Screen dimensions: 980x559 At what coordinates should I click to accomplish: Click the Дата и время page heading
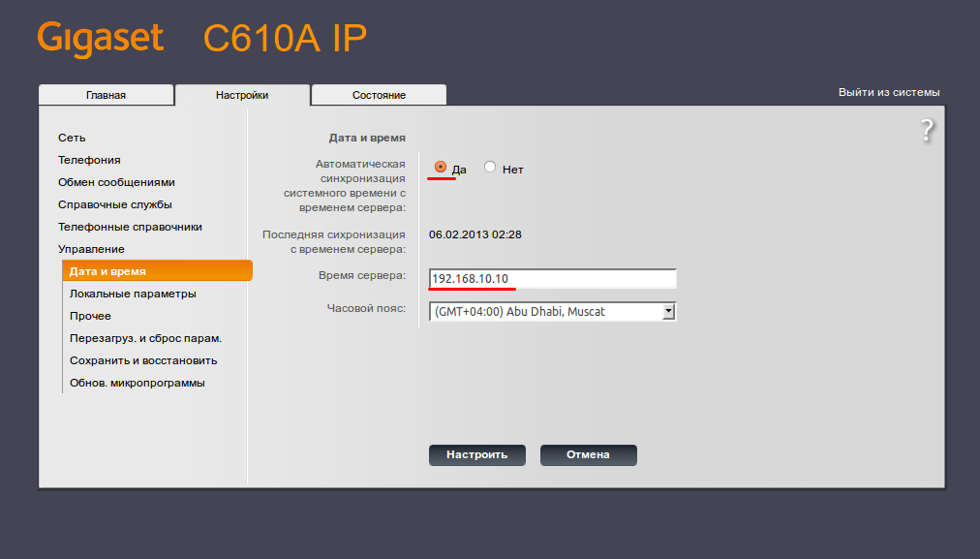[x=368, y=139]
